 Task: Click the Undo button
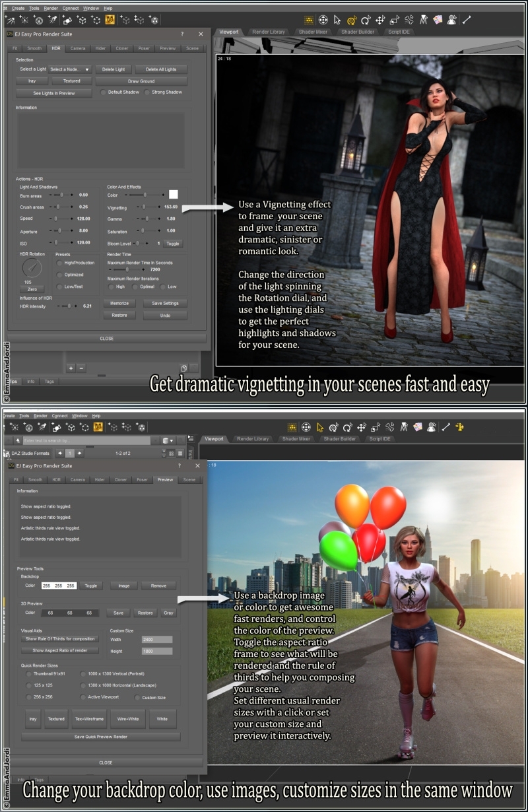(x=165, y=316)
